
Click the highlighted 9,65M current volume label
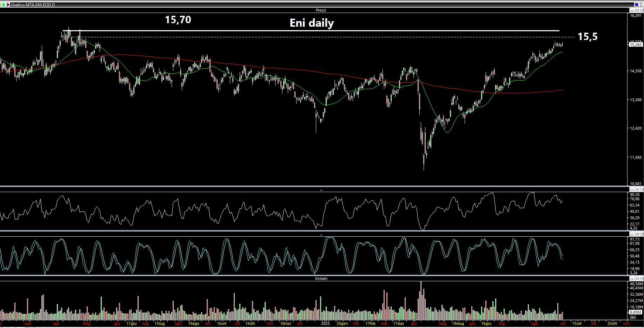(636, 312)
